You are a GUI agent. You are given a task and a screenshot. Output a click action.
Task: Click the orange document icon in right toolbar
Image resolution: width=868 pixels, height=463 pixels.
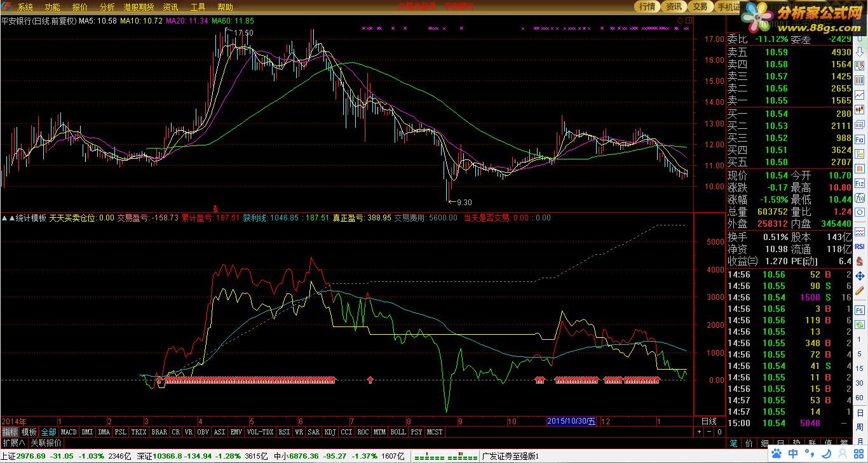point(859,169)
